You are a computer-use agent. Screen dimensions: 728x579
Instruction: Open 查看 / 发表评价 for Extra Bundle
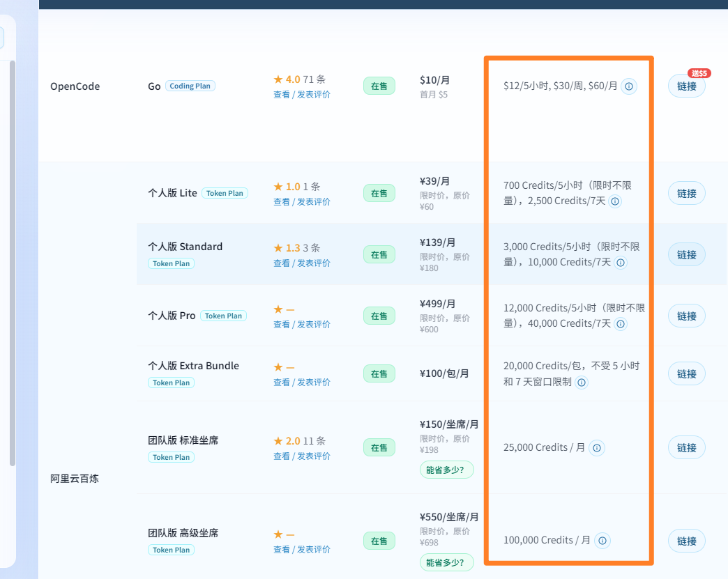coord(302,383)
